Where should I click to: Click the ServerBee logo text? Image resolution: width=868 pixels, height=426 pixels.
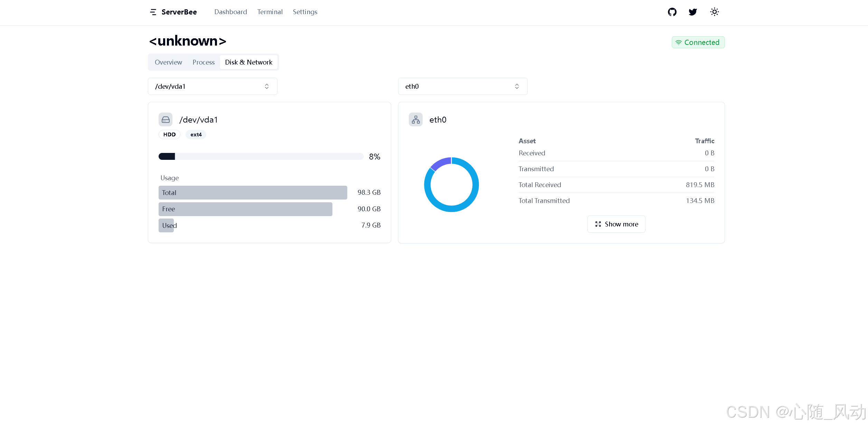coord(179,12)
